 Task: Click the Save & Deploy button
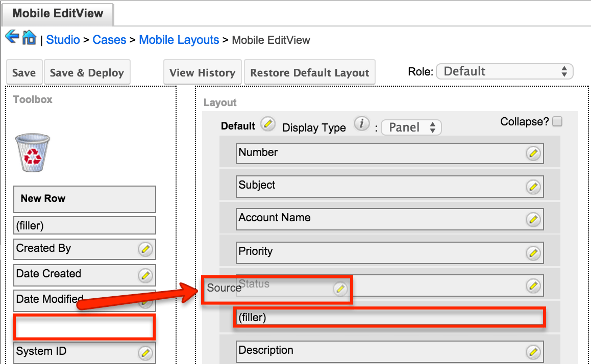coord(87,72)
